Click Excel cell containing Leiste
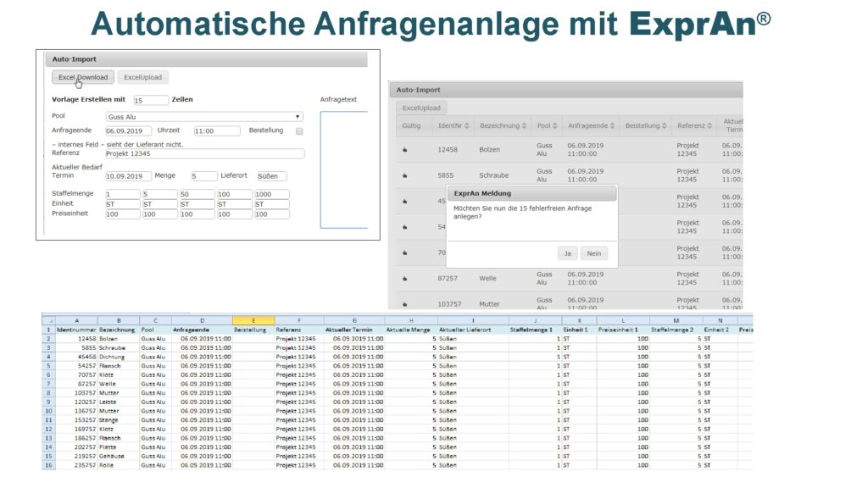 119,402
